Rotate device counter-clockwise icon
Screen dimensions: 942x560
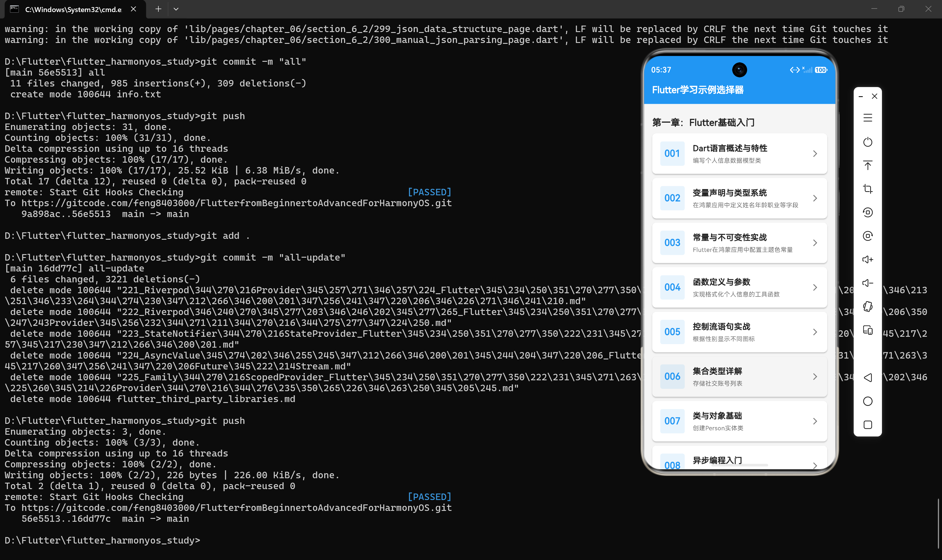[x=868, y=212]
